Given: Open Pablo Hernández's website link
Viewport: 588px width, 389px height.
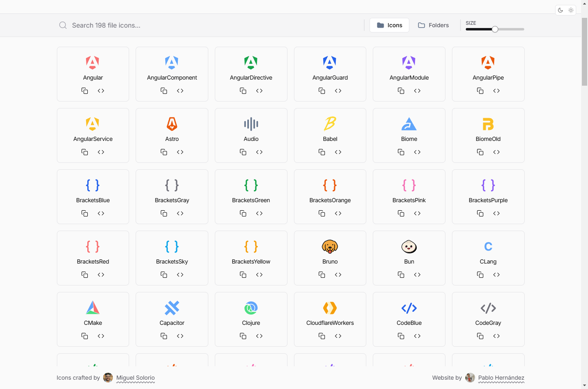Looking at the screenshot, I should 501,378.
